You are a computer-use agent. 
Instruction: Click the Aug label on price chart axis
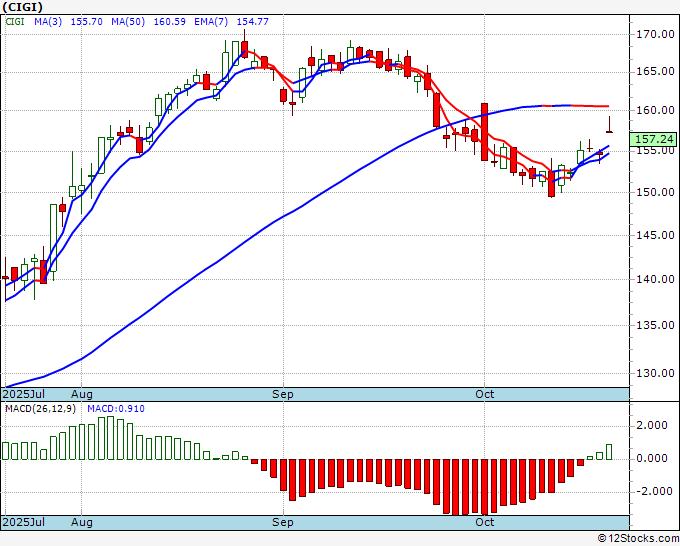click(82, 394)
